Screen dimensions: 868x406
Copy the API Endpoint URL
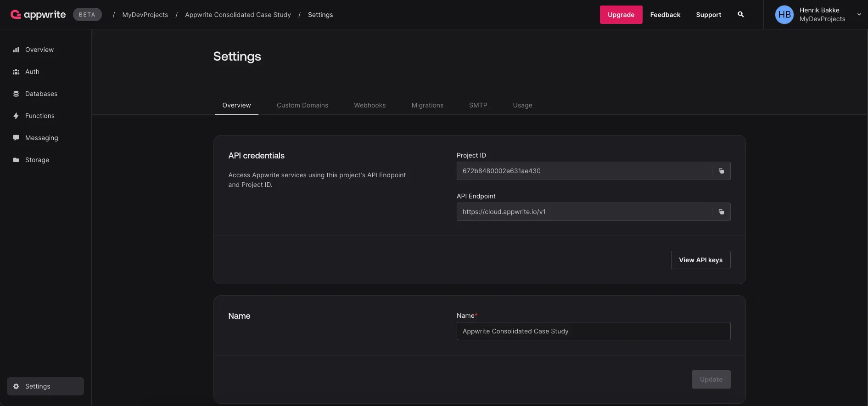[x=721, y=212]
